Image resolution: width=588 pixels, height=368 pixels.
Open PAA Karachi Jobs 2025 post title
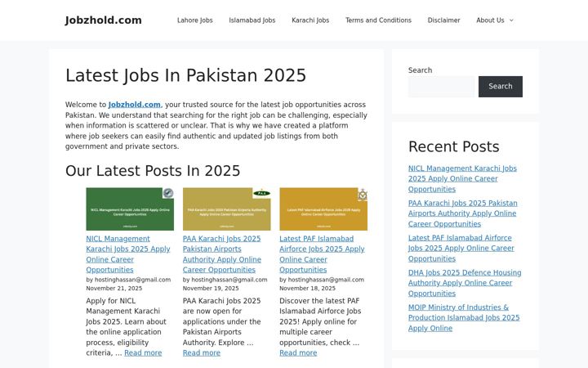tap(221, 254)
